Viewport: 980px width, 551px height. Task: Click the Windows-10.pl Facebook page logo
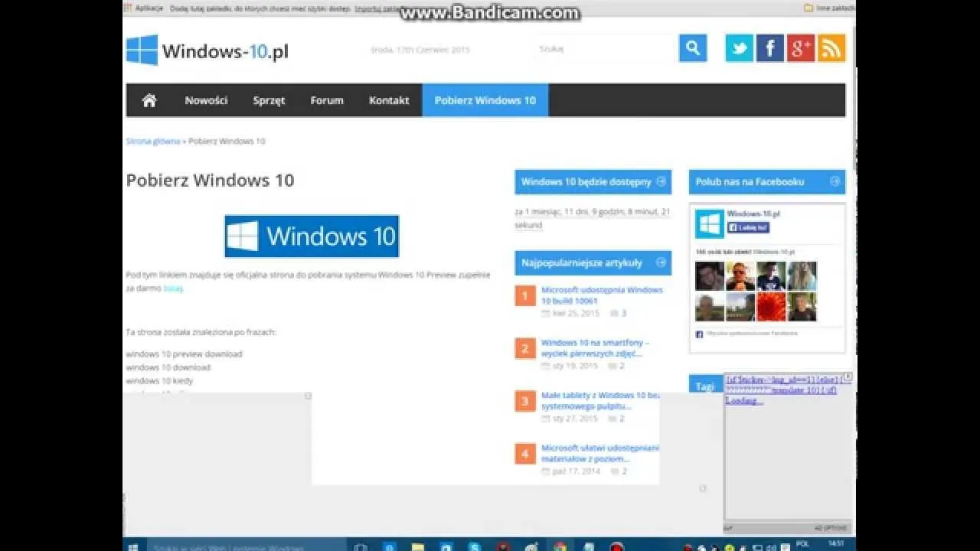(710, 224)
